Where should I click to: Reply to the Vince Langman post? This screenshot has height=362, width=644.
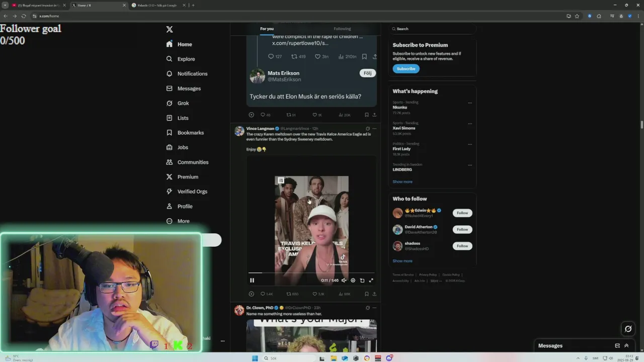266,294
